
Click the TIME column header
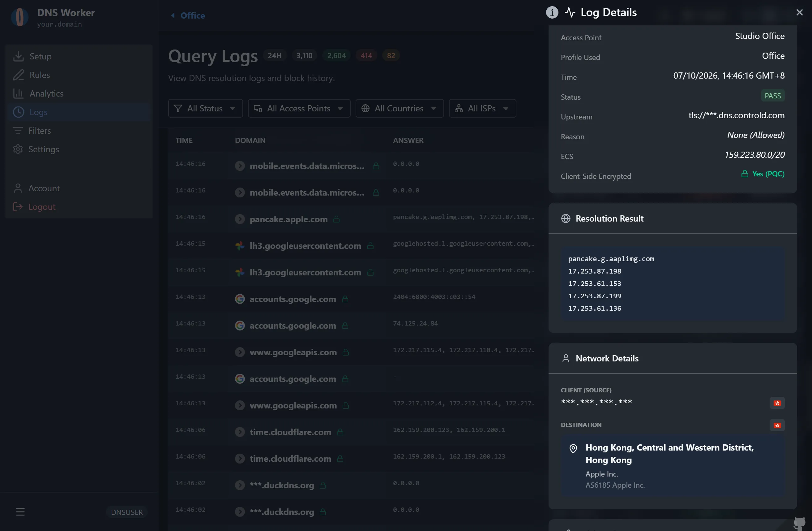click(x=184, y=140)
